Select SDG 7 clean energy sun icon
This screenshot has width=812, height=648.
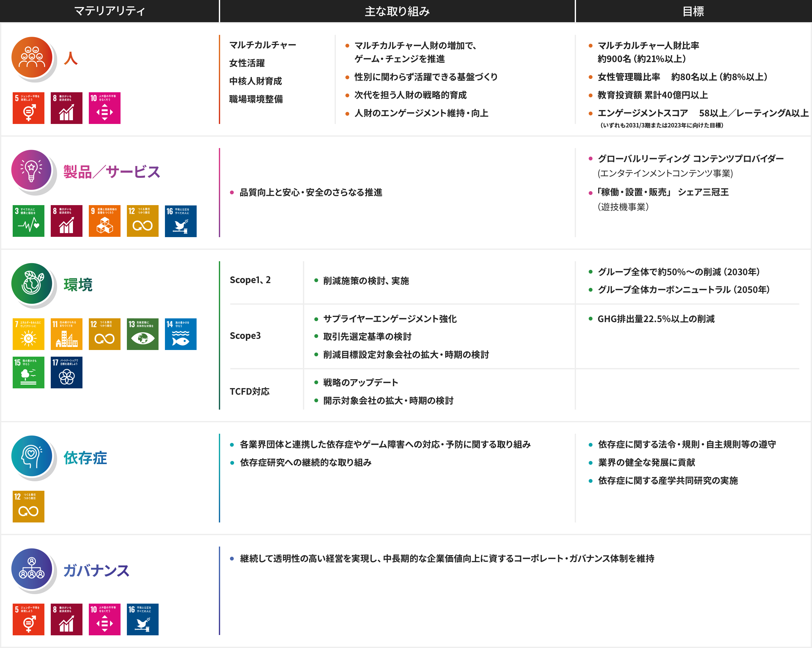(29, 334)
